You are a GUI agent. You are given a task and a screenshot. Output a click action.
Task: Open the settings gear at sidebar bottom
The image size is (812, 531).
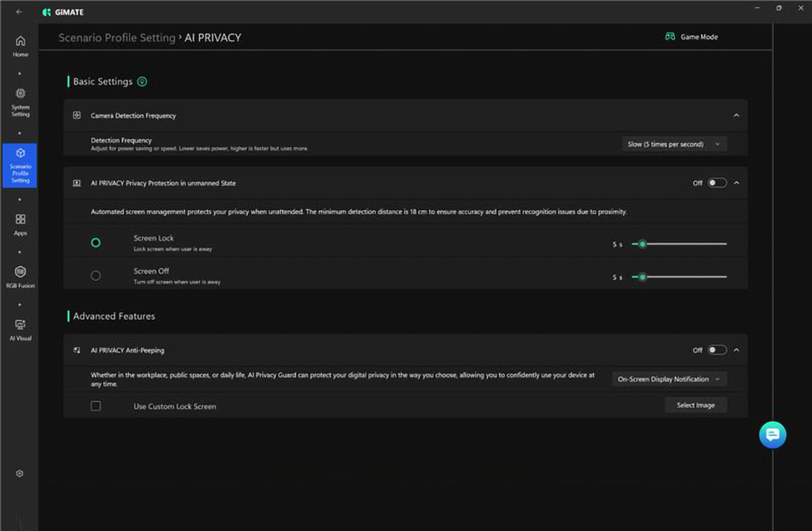coord(20,473)
